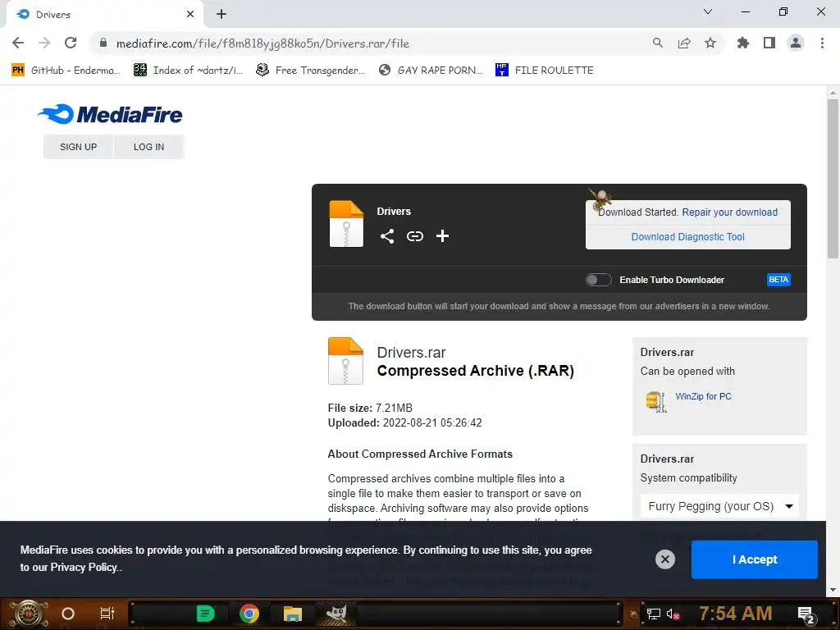Open the Index of ~dartz bookmark
This screenshot has height=630, width=840.
point(188,71)
